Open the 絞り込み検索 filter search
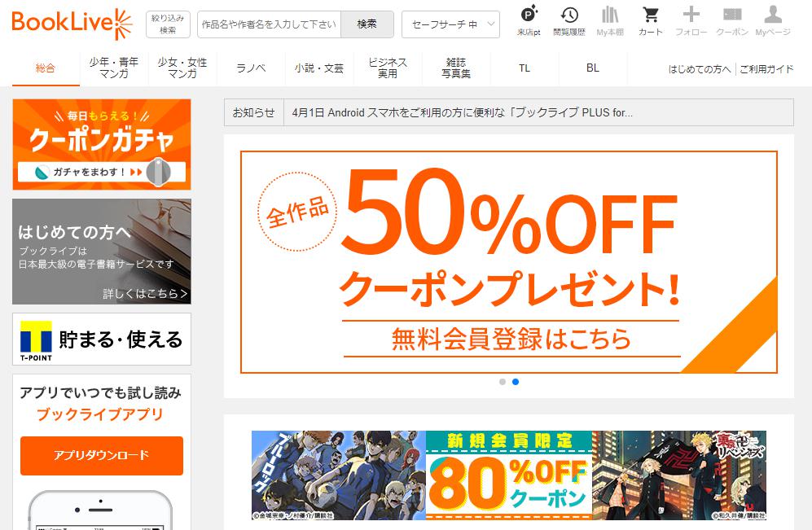Viewport: 812px width, 530px height. 168,24
